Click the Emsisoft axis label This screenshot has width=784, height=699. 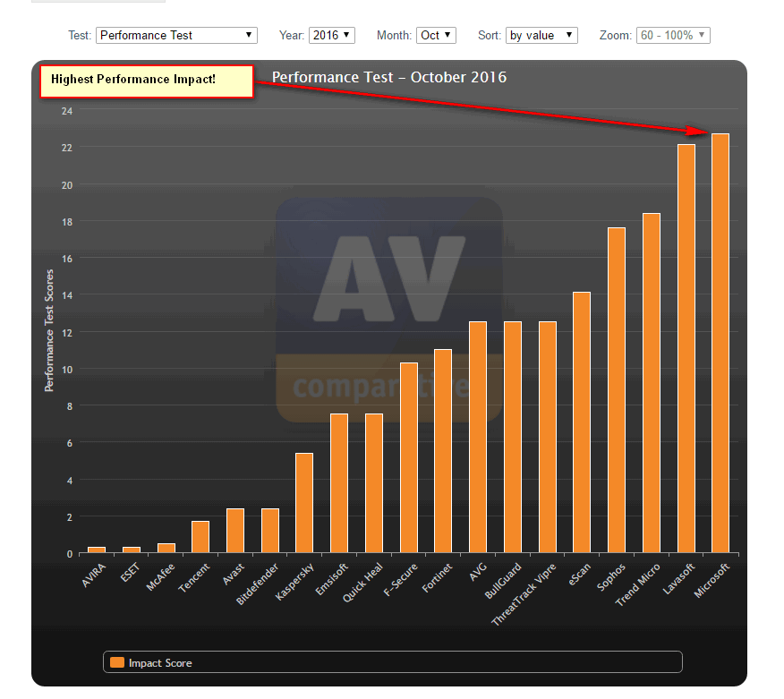331,579
